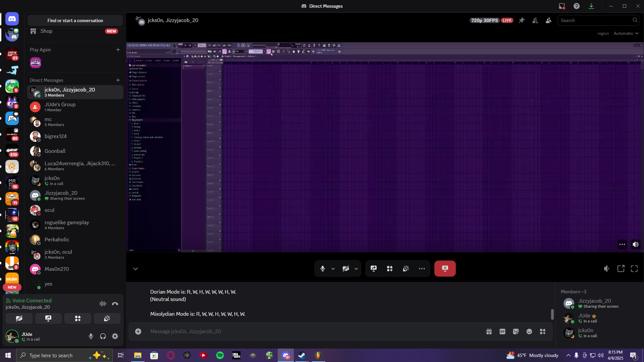The width and height of the screenshot is (644, 362).
Task: Toggle deafen with the headphones icon
Action: pyautogui.click(x=103, y=336)
